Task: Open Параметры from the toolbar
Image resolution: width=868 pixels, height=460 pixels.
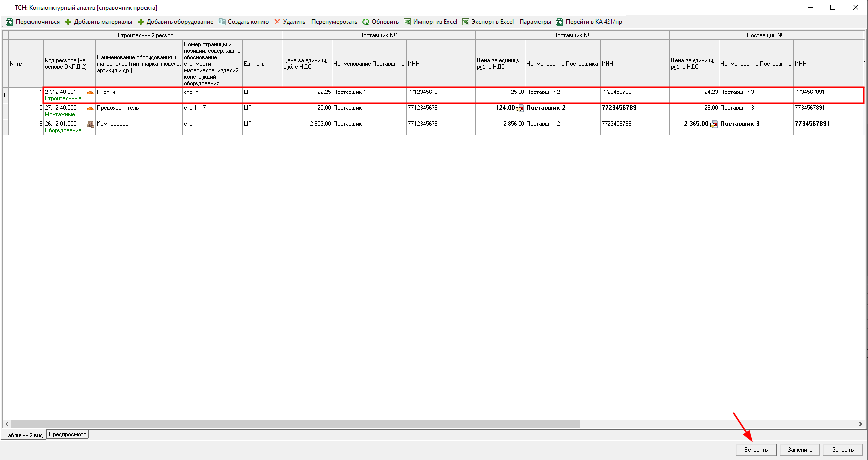Action: point(535,22)
